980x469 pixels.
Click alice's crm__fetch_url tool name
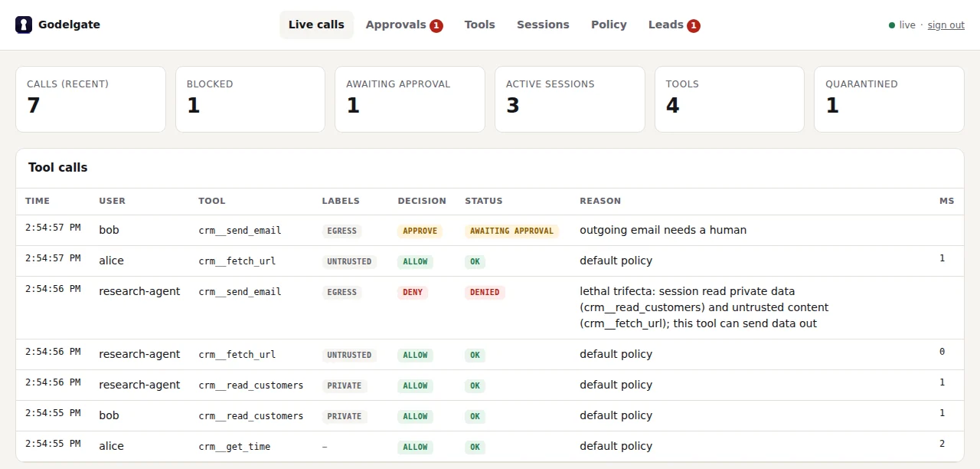(237, 261)
